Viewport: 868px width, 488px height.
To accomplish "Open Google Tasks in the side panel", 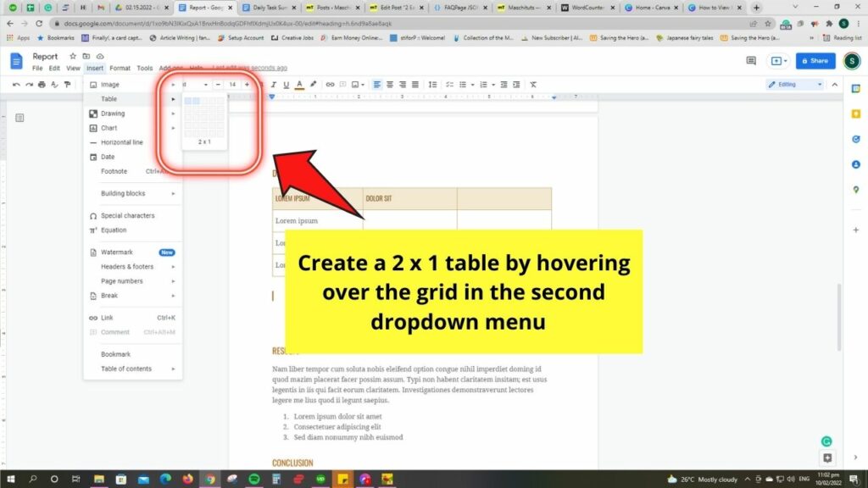I will (855, 138).
